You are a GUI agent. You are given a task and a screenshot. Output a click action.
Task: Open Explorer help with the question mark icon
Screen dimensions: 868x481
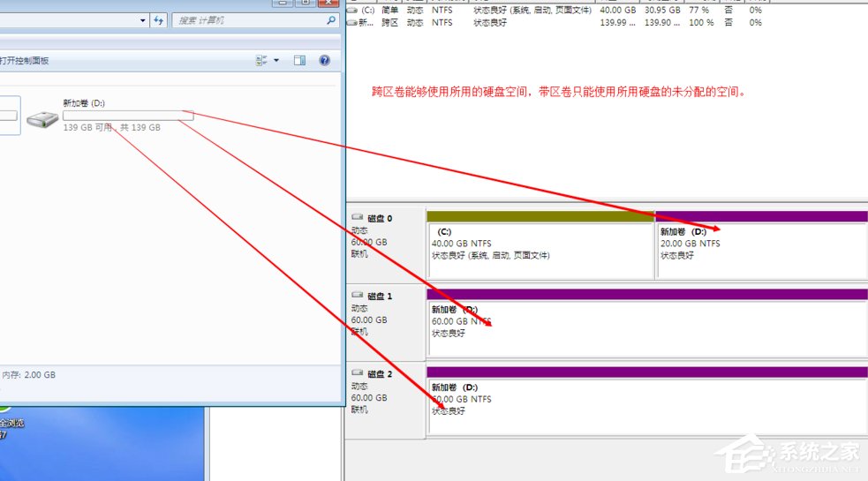324,60
